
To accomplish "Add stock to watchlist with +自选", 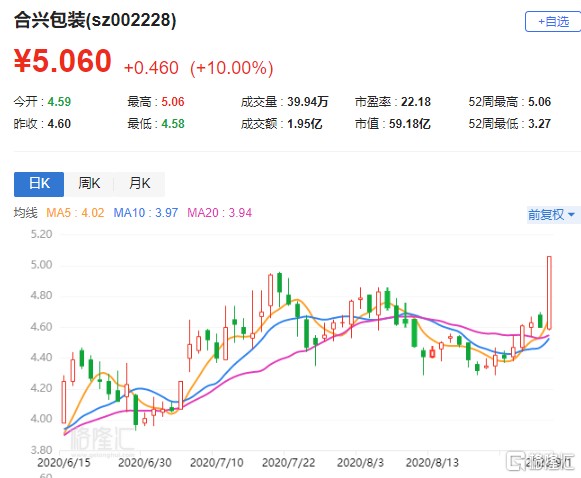I will 553,21.
